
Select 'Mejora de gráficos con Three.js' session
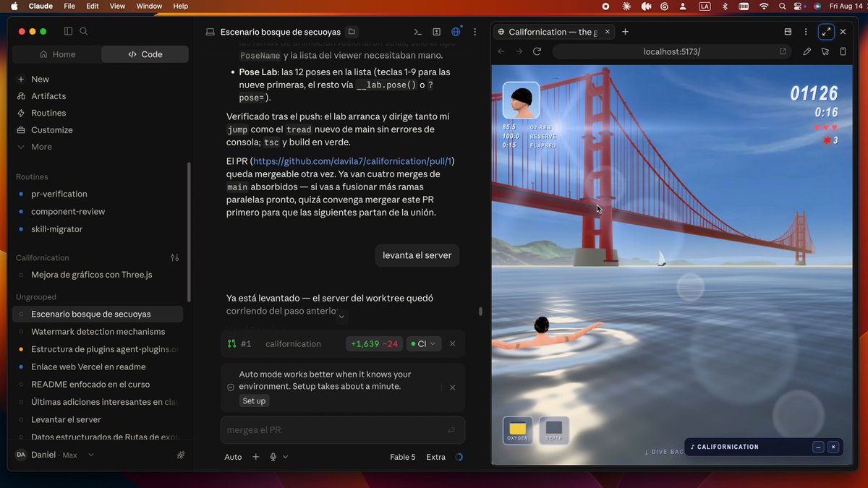point(92,275)
